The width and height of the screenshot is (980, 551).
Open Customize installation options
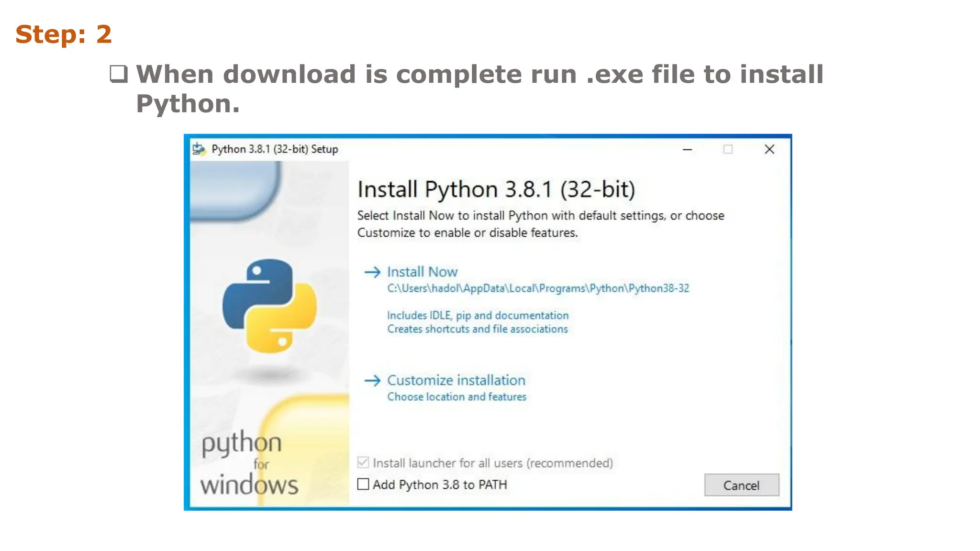[456, 380]
